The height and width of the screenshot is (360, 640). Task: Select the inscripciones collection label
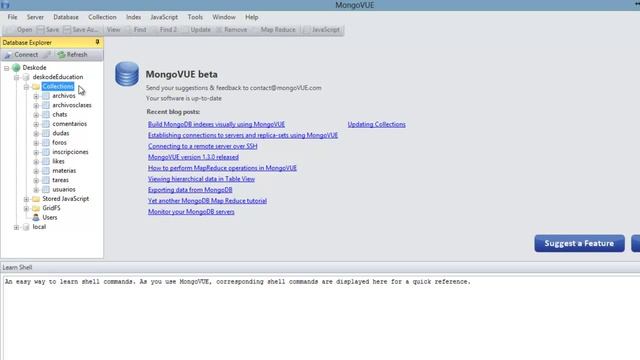tap(70, 152)
